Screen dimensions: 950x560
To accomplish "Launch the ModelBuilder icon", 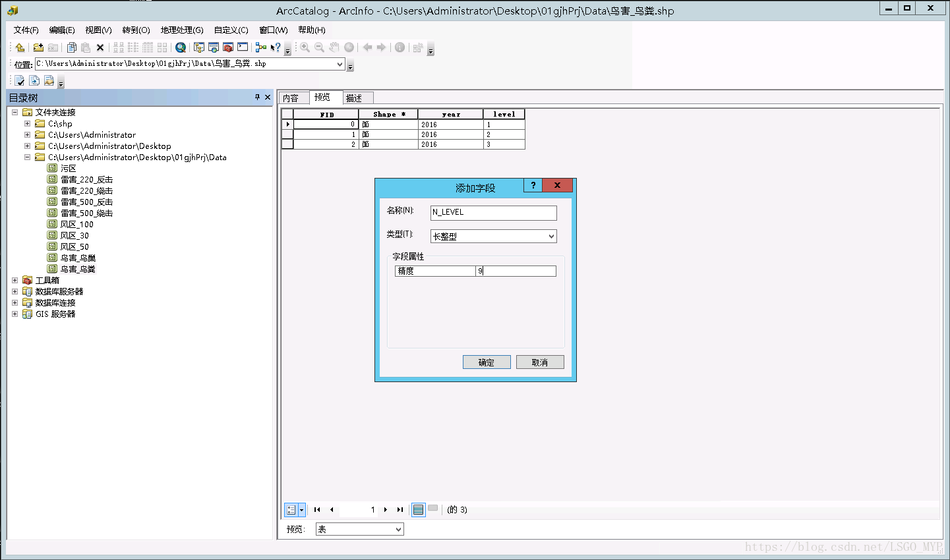I will point(261,47).
